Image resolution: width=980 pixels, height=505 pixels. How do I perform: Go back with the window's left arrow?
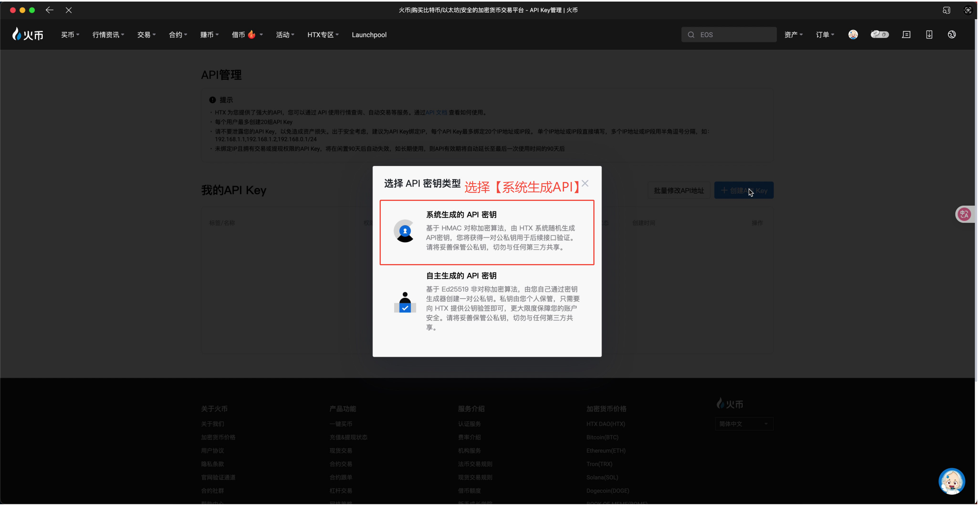pos(49,10)
